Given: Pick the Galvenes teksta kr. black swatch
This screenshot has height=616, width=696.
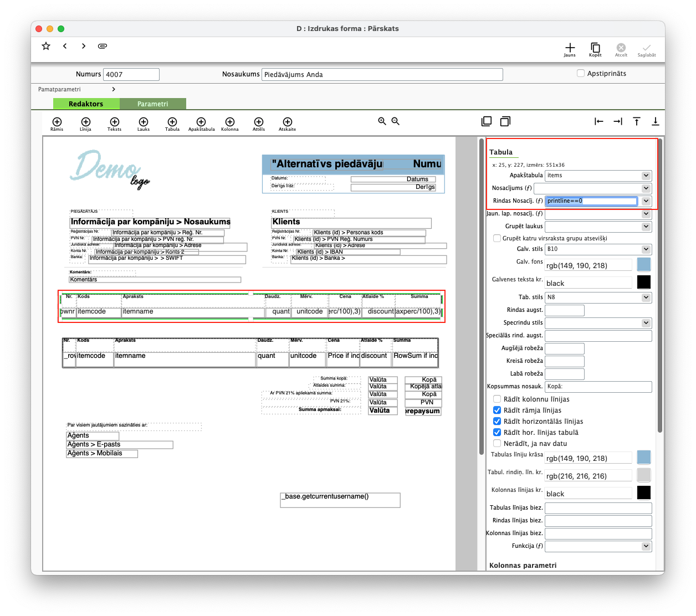Looking at the screenshot, I should pos(644,282).
